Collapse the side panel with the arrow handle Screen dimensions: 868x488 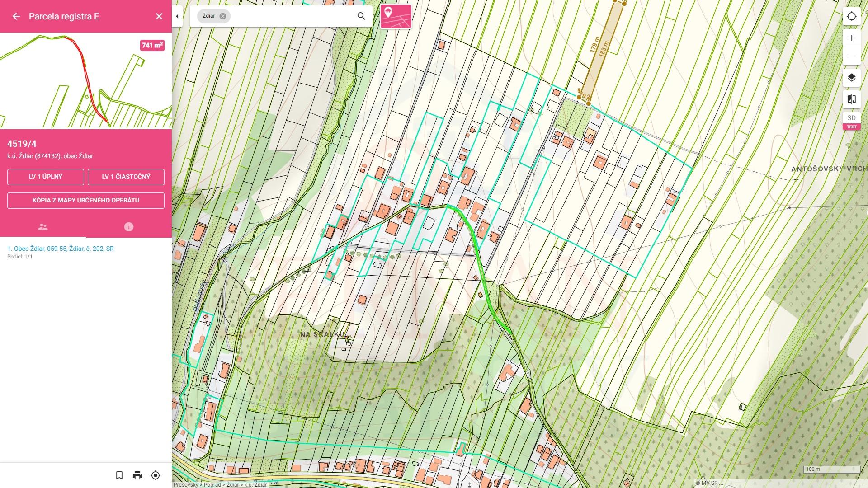177,16
